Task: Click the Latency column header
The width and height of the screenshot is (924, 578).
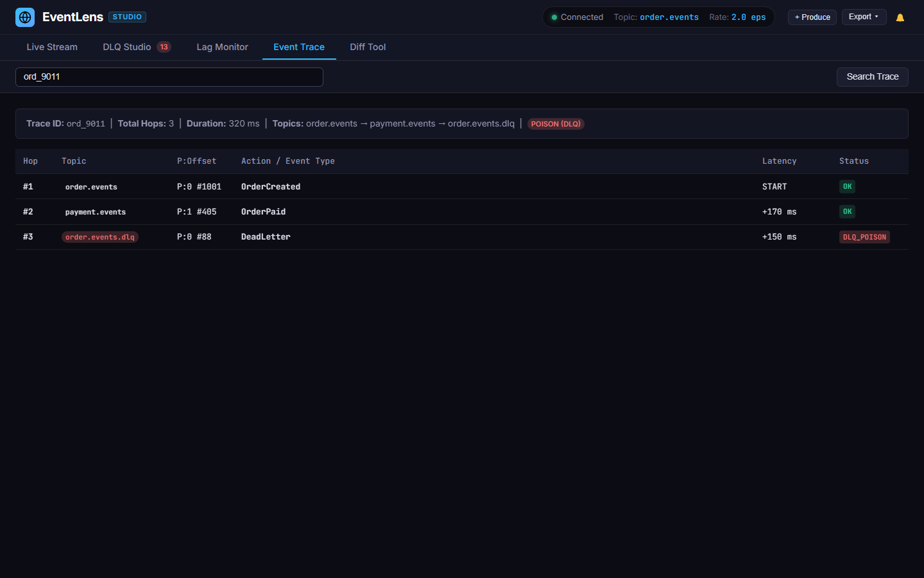Action: pyautogui.click(x=779, y=161)
